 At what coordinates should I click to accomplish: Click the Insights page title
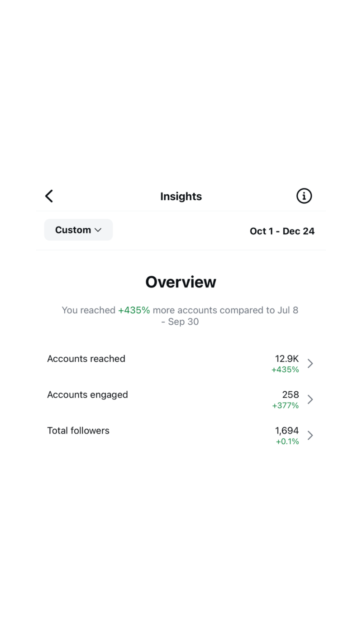point(181,197)
